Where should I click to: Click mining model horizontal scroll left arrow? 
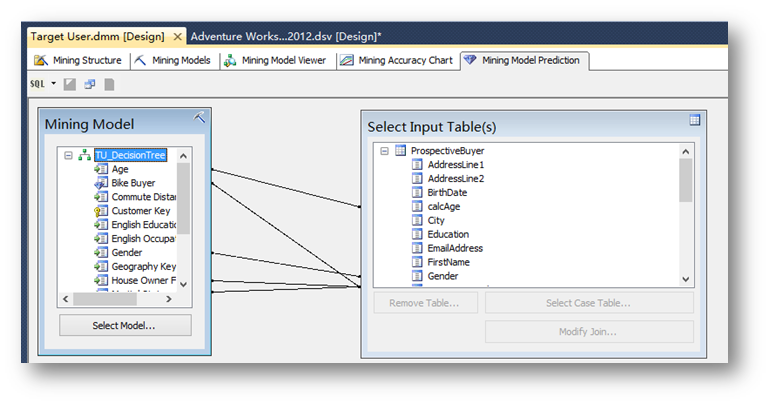pyautogui.click(x=66, y=299)
